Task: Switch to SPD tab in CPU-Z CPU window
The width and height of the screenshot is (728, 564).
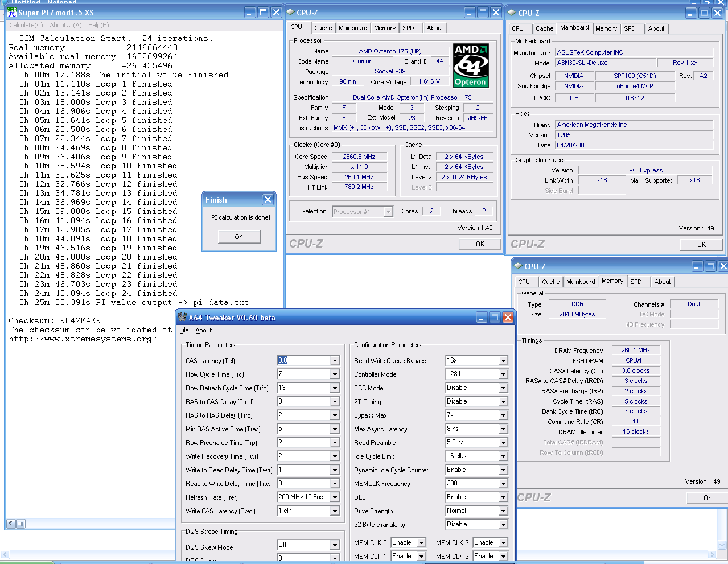Action: pyautogui.click(x=409, y=28)
